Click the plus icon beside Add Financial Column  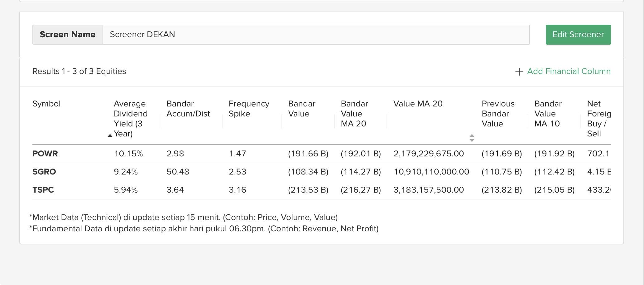pos(519,72)
